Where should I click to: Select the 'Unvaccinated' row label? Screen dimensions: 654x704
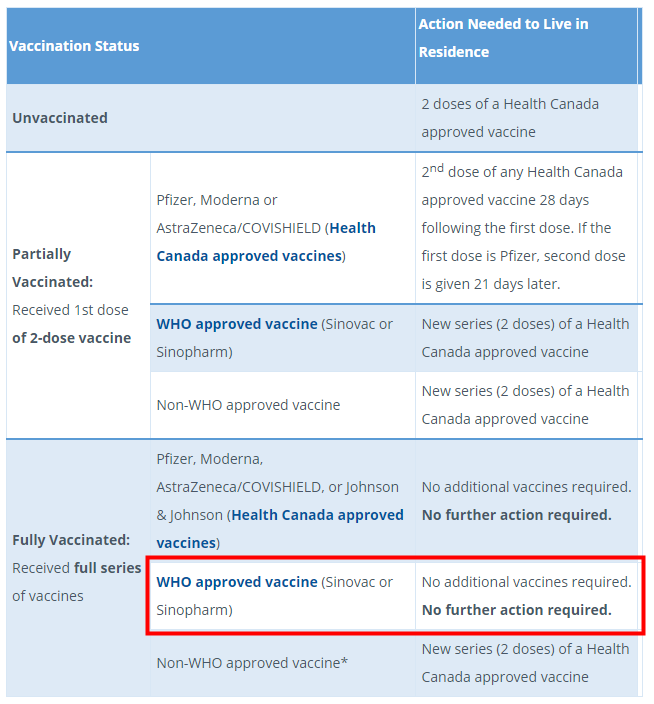60,118
